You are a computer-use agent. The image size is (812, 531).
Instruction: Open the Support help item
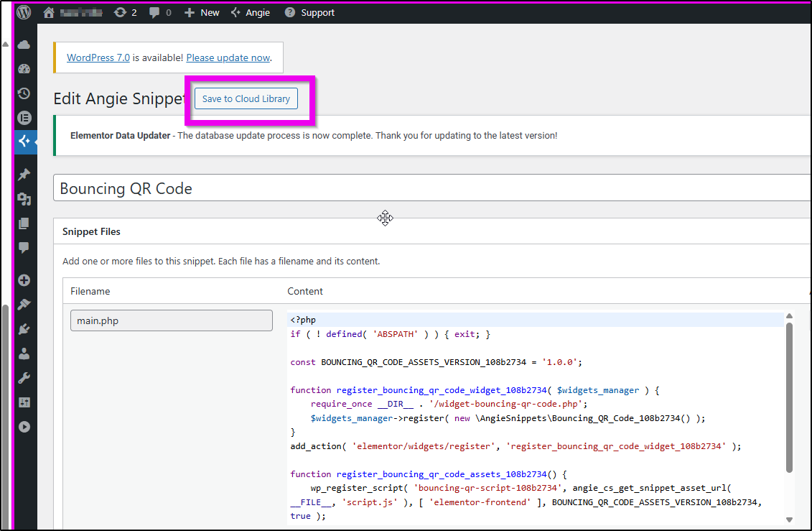coord(309,12)
